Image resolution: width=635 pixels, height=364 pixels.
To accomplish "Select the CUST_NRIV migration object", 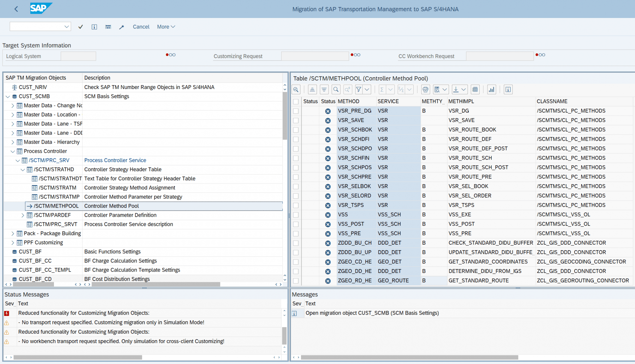I will [x=33, y=87].
